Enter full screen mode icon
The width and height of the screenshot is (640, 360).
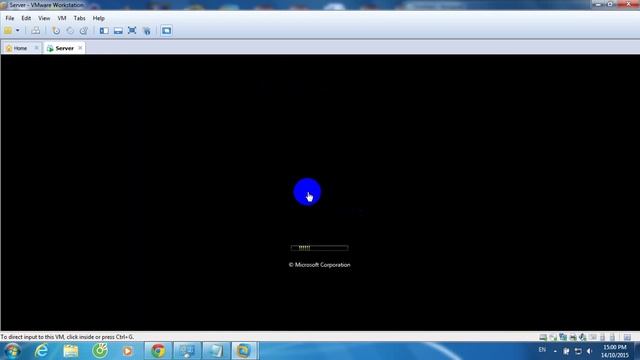pos(132,31)
